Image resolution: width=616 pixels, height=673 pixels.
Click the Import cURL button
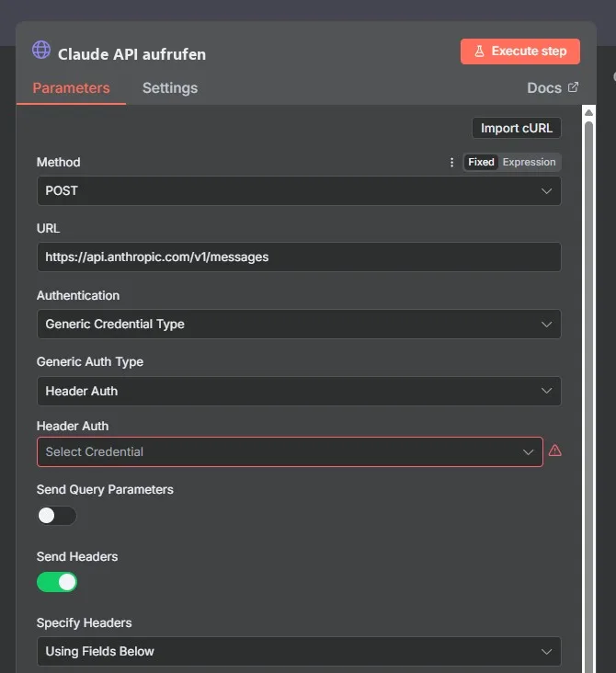(517, 128)
